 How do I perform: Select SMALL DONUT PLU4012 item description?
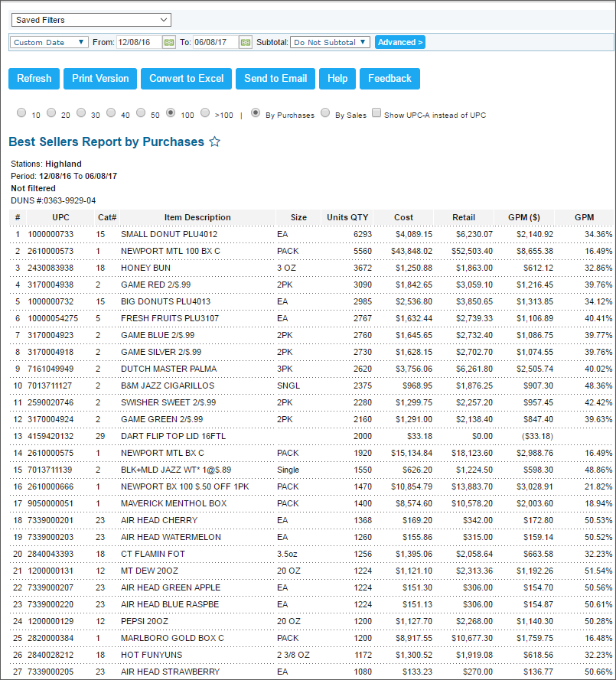click(x=169, y=235)
